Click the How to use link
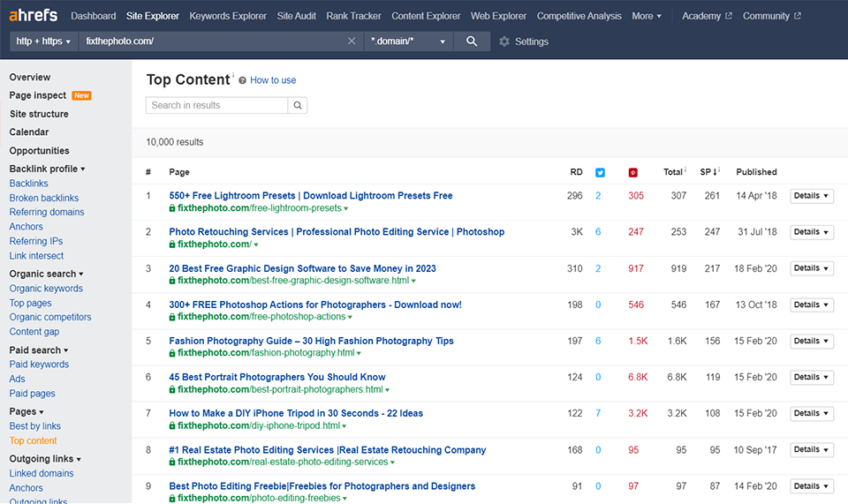The width and height of the screenshot is (848, 504). [273, 80]
